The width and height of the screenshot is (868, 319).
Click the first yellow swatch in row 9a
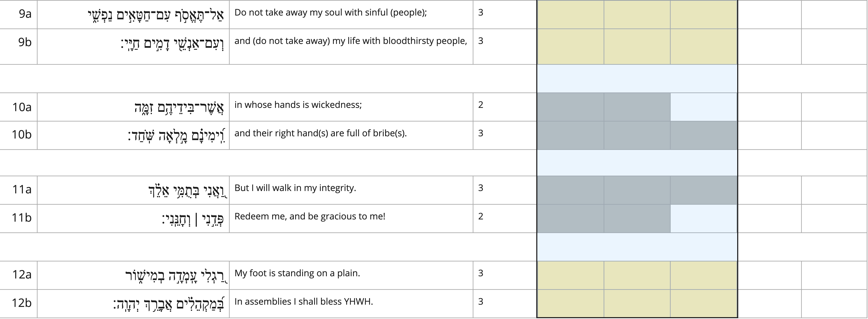pyautogui.click(x=570, y=14)
